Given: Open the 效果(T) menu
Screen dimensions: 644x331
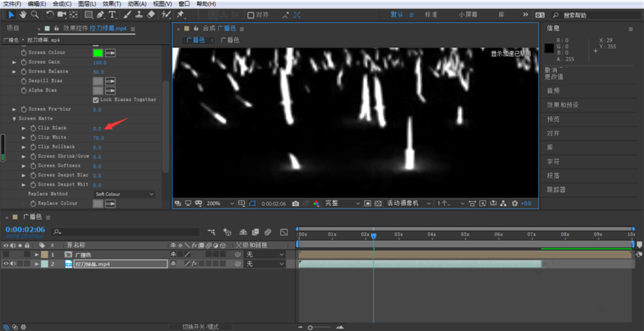Looking at the screenshot, I should point(112,4).
